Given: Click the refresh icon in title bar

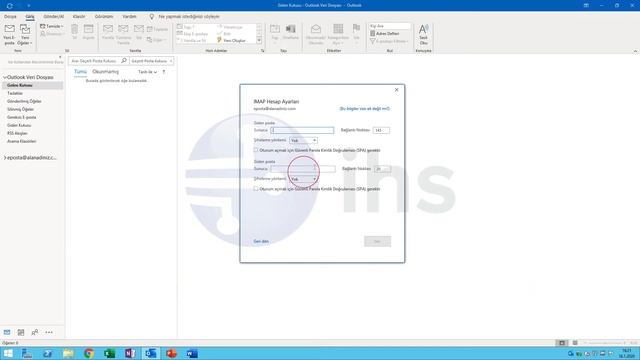Looking at the screenshot, I should tap(9, 6).
